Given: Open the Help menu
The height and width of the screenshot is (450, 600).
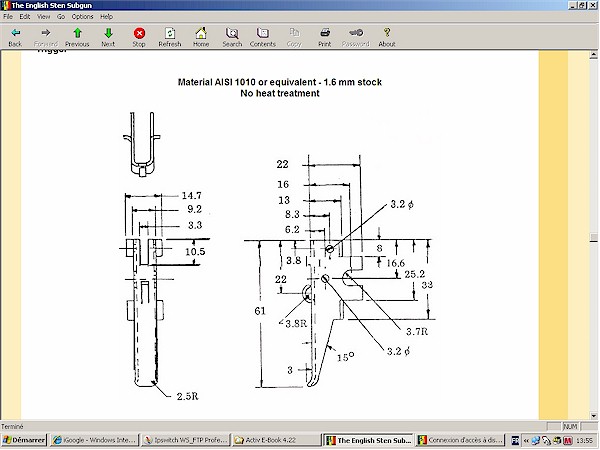Looking at the screenshot, I should tap(106, 17).
